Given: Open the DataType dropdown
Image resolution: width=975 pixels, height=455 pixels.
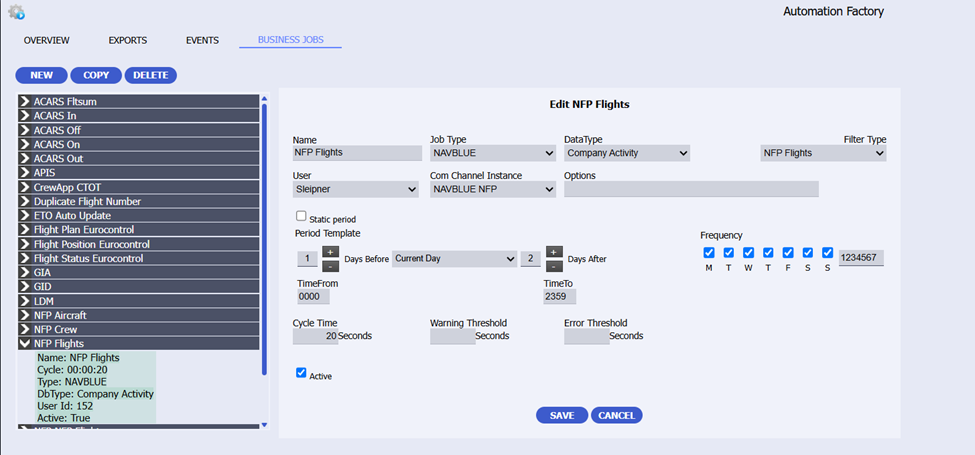Looking at the screenshot, I should pyautogui.click(x=627, y=153).
